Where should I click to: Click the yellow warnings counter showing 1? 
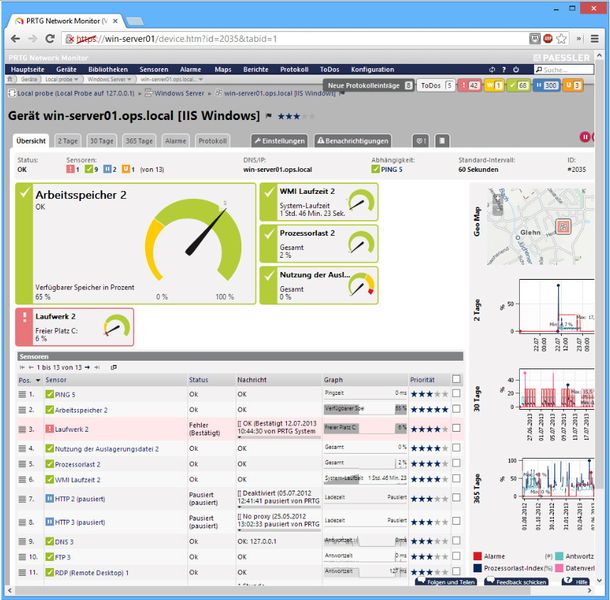(x=494, y=85)
